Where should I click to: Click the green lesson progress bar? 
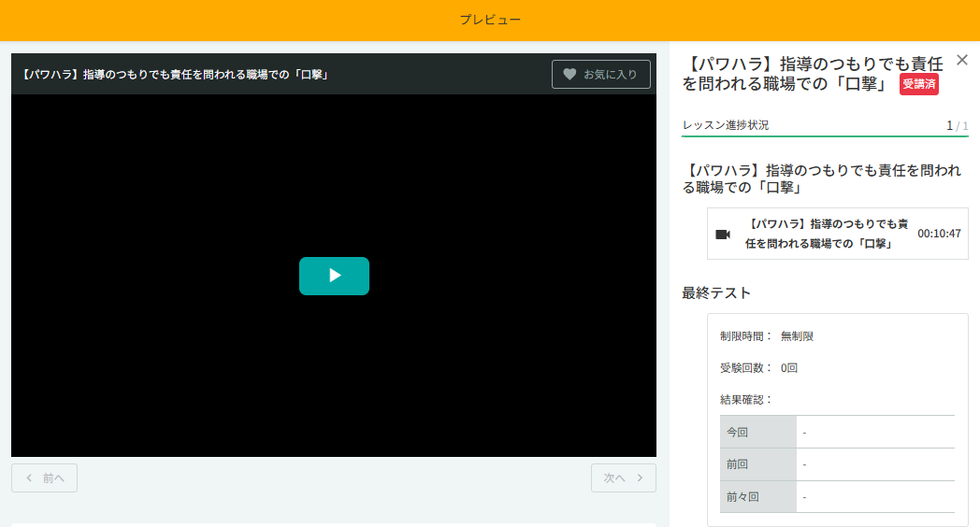825,135
